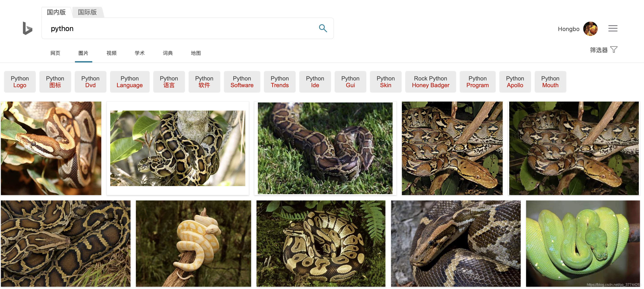
Task: Open the 学术 academic tab
Action: [140, 53]
